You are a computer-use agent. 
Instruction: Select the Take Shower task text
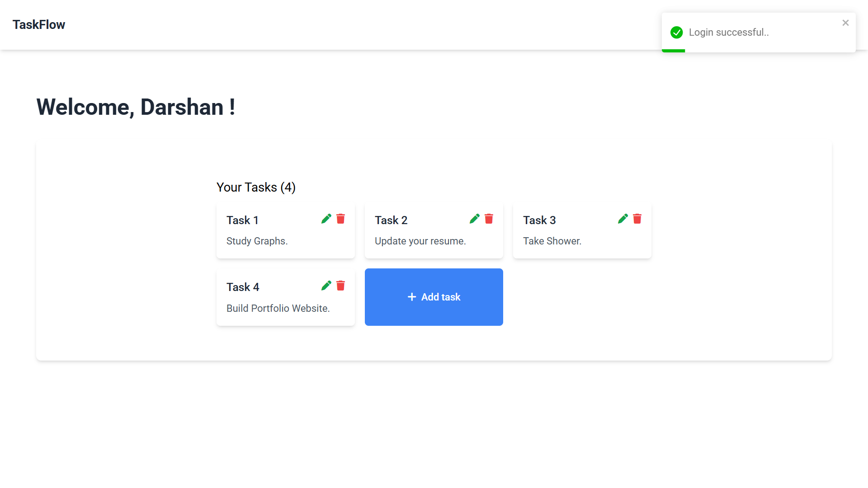click(552, 241)
